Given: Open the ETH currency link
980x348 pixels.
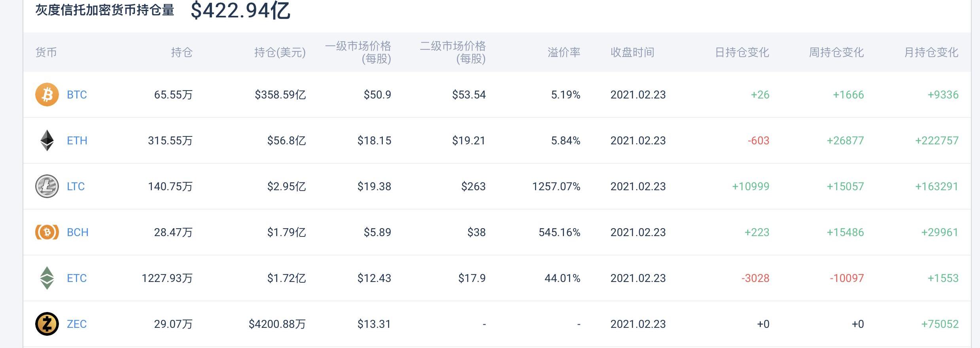Looking at the screenshot, I should point(77,141).
